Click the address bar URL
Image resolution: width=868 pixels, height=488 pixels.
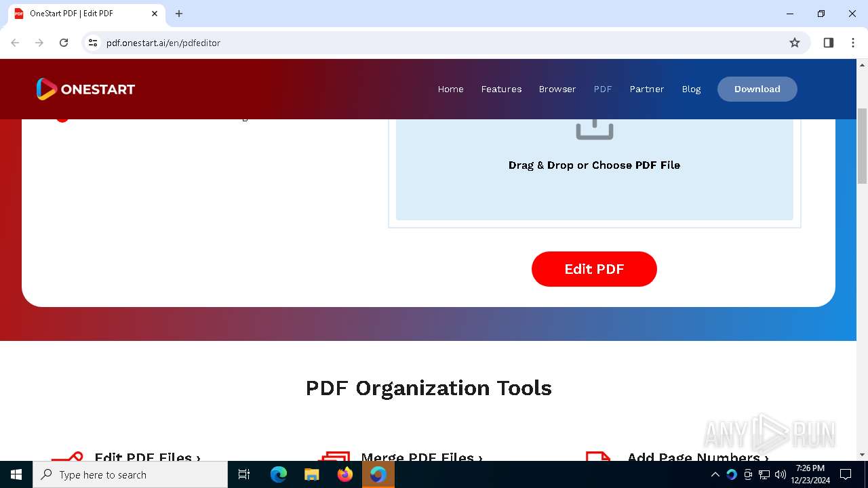[163, 43]
